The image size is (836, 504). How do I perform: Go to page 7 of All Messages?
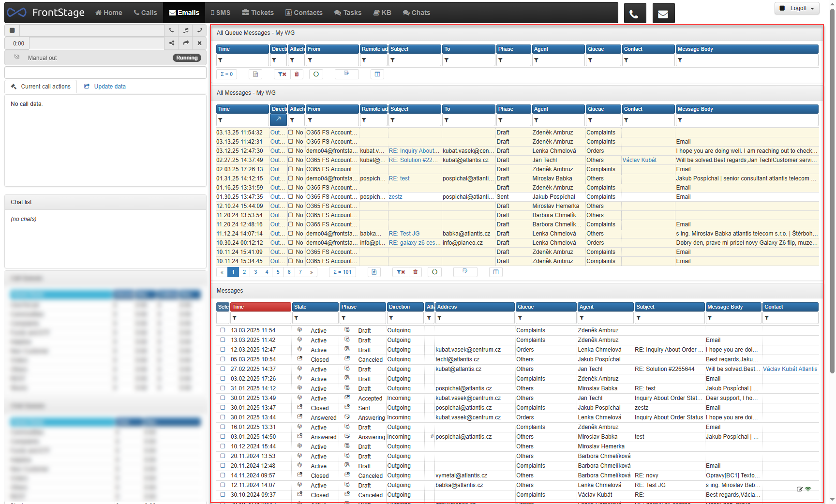pos(300,272)
